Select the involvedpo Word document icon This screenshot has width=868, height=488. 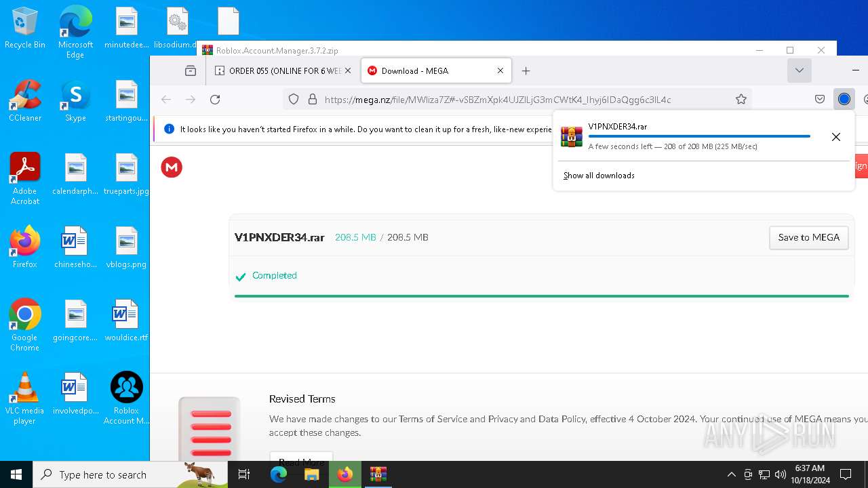click(x=75, y=394)
